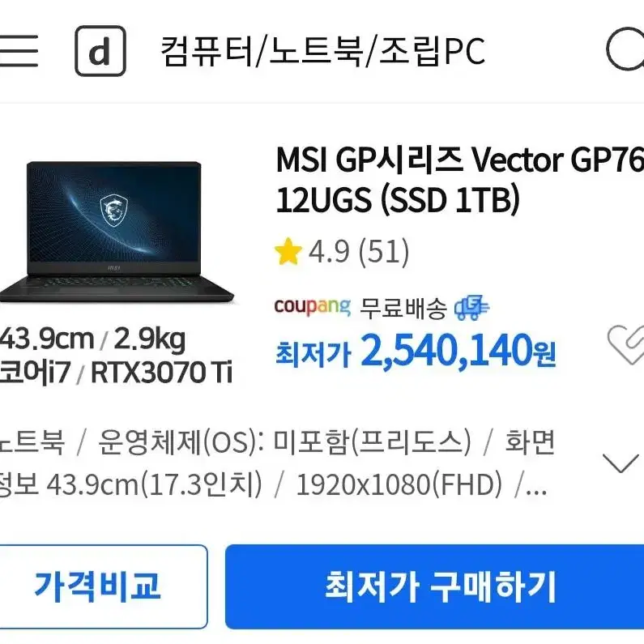Add product to wishlist heart icon
This screenshot has width=644, height=644.
point(625,344)
